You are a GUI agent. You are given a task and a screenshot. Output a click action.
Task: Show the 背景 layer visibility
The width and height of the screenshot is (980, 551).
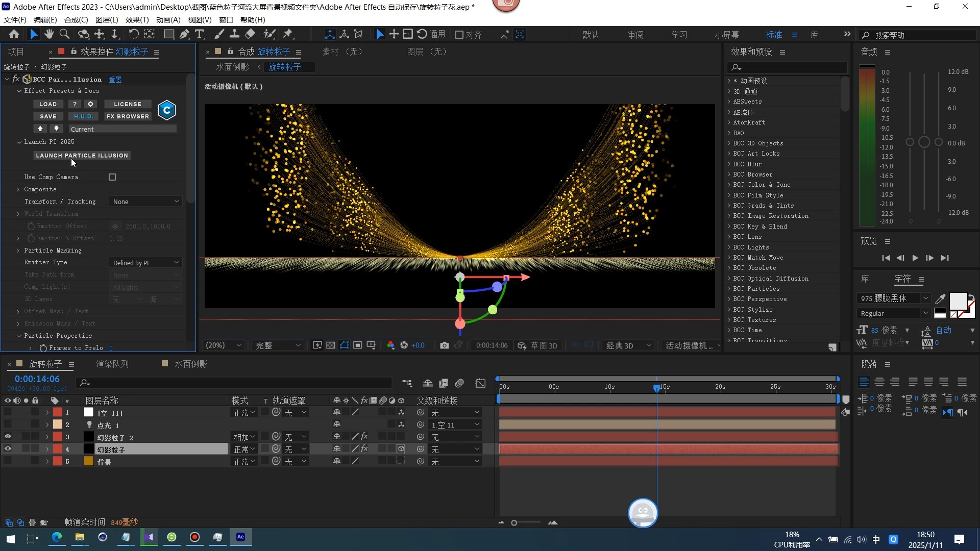(8, 461)
